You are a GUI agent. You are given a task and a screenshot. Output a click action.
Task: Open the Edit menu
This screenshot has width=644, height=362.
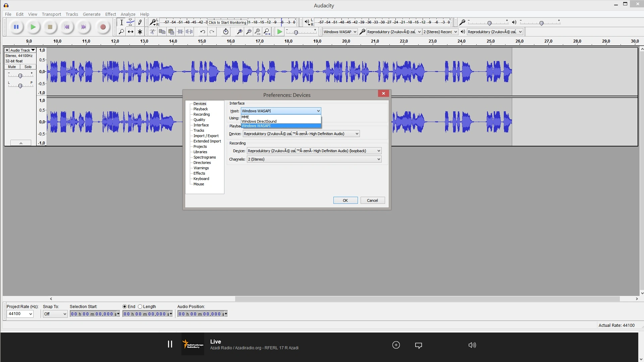tap(20, 14)
